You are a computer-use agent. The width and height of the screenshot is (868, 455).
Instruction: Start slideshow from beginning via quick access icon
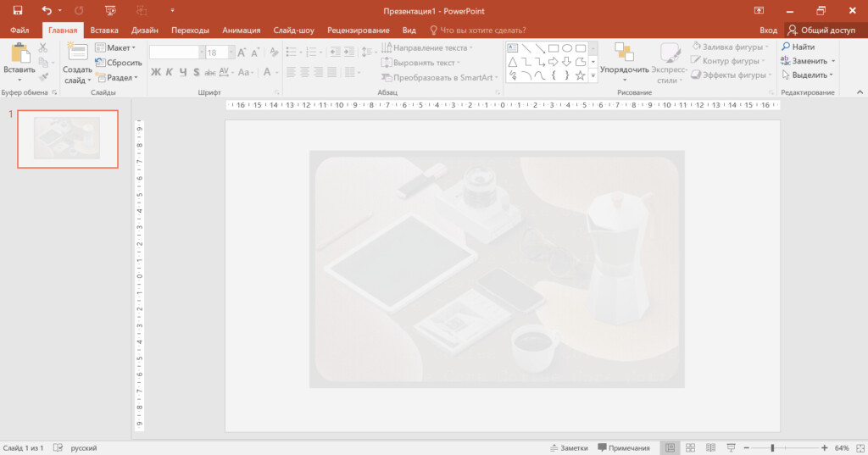(109, 10)
